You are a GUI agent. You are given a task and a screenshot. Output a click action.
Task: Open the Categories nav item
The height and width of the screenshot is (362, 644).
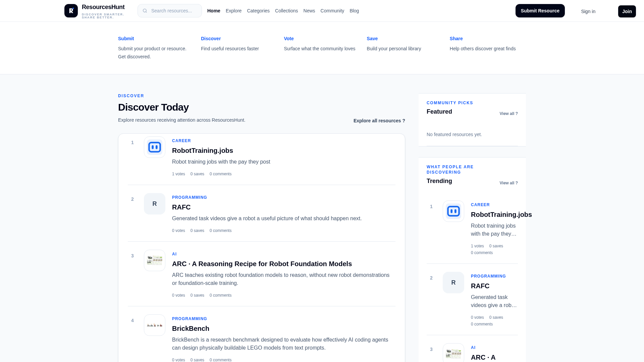click(x=258, y=11)
